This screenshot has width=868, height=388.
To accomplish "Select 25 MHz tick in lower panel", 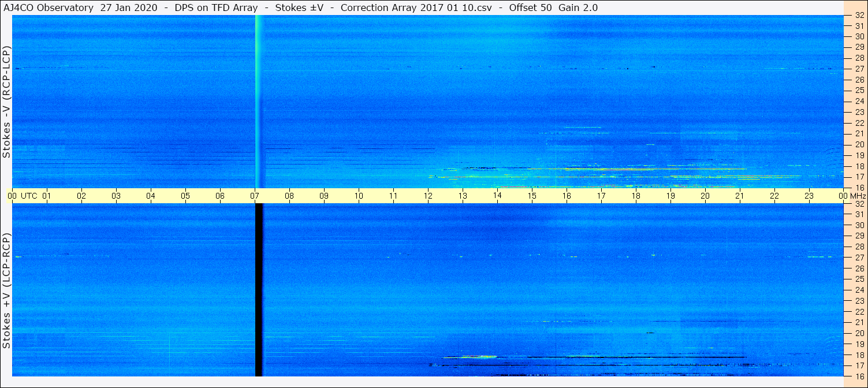I will (859, 279).
